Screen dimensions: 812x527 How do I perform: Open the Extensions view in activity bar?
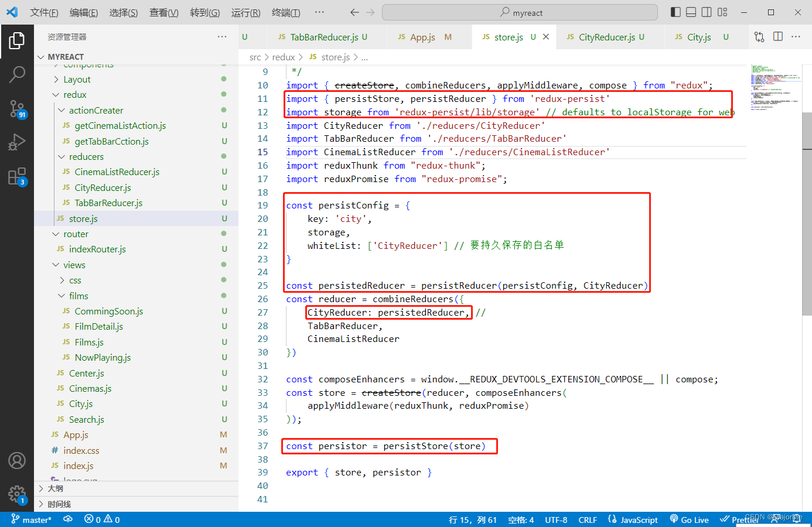pyautogui.click(x=17, y=176)
